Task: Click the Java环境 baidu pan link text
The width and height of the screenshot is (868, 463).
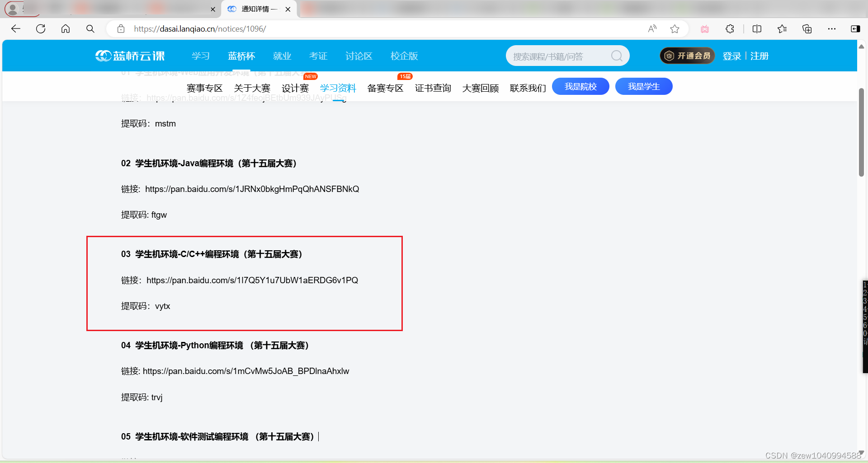Action: (x=252, y=189)
